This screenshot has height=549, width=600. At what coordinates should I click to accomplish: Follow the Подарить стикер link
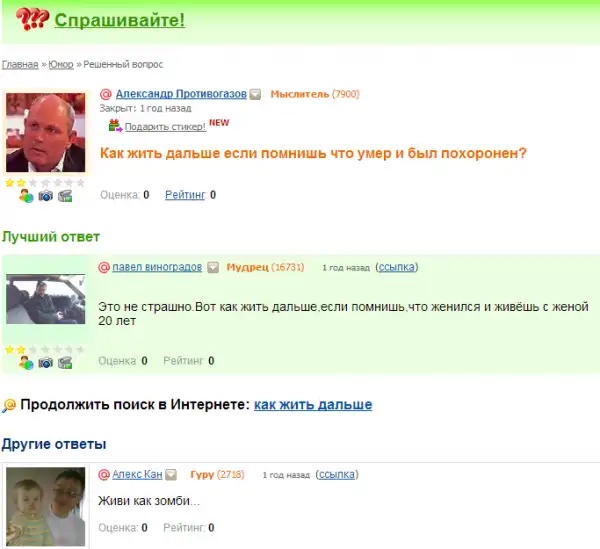[165, 127]
